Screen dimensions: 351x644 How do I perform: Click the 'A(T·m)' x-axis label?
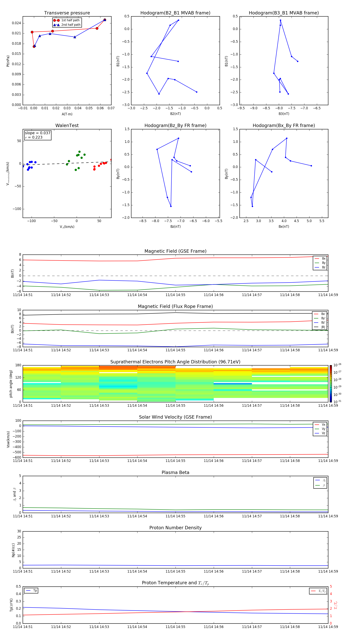(x=67, y=114)
